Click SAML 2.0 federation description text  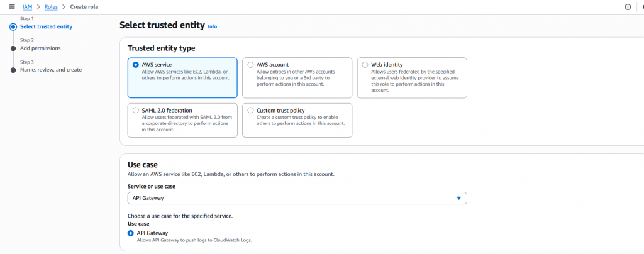[187, 123]
